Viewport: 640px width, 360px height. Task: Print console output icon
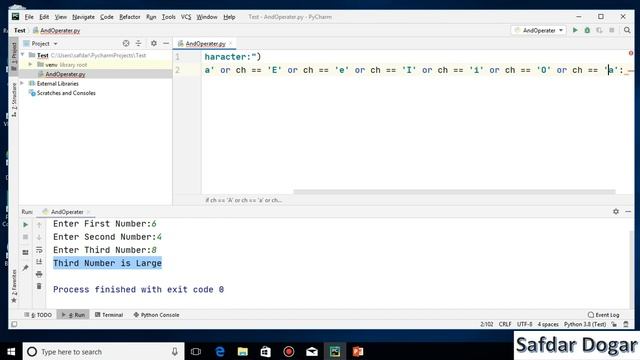[39, 274]
